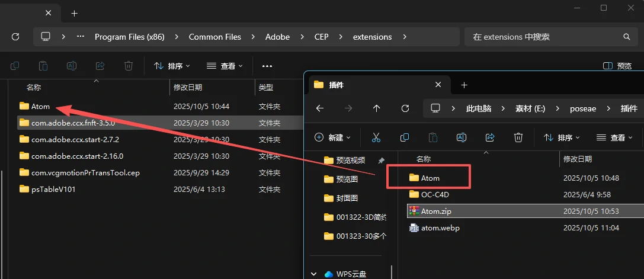Open 排序 dropdown in 插件 window
644x279 pixels.
tap(562, 137)
